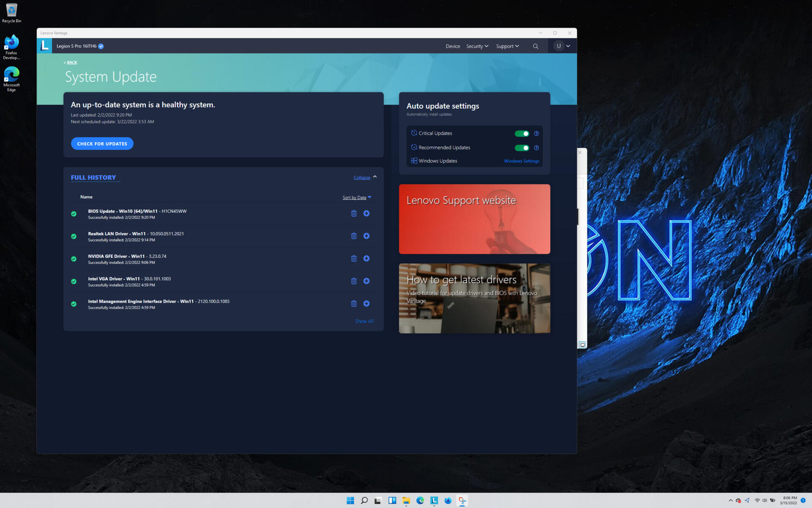This screenshot has height=508, width=812.
Task: Open Windows Settings link
Action: click(521, 161)
